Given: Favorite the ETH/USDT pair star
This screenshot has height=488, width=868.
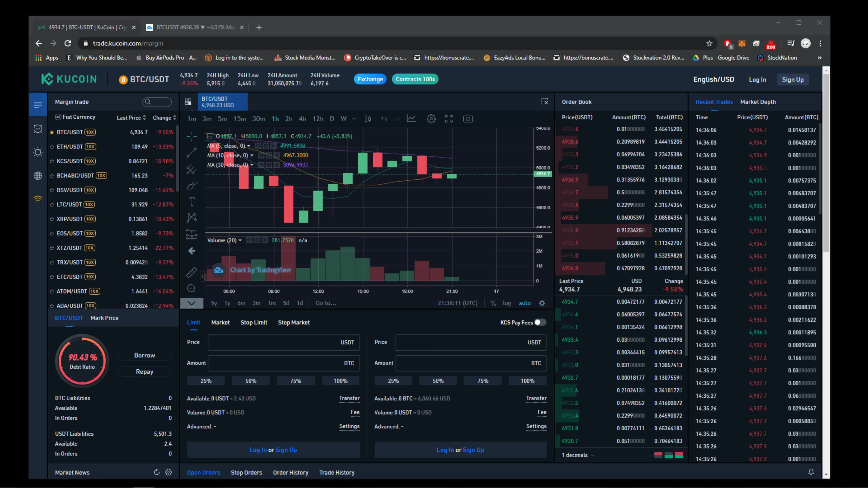Looking at the screenshot, I should [52, 147].
